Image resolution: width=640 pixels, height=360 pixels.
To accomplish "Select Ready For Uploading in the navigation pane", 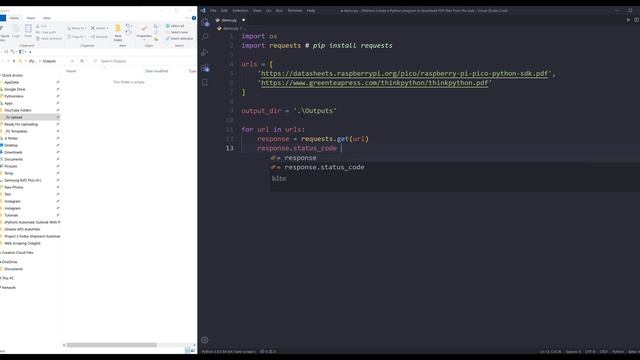I will (x=21, y=124).
